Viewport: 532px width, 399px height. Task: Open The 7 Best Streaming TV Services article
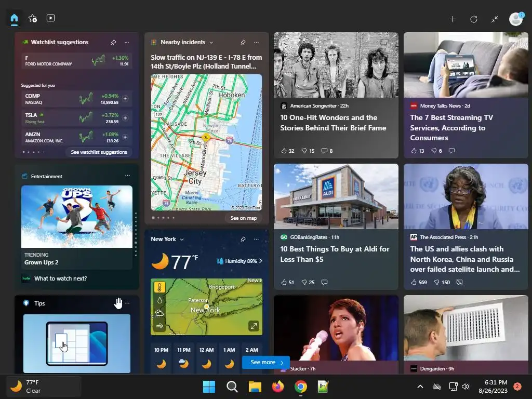pyautogui.click(x=451, y=128)
